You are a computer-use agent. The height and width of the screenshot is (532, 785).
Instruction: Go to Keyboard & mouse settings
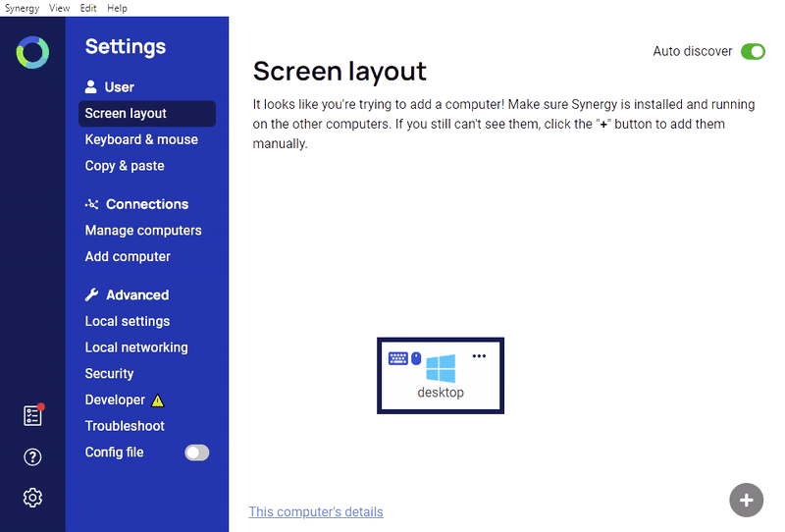tap(141, 139)
